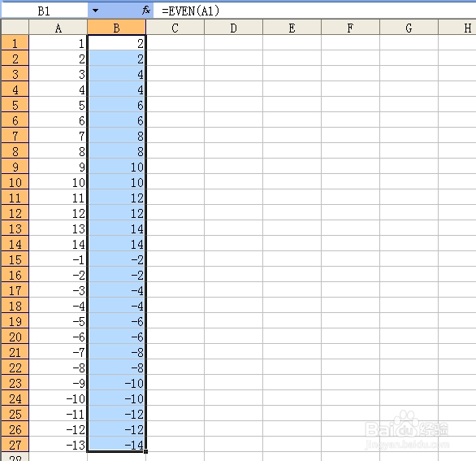
Task: Click cell B27 containing -14
Action: click(117, 445)
